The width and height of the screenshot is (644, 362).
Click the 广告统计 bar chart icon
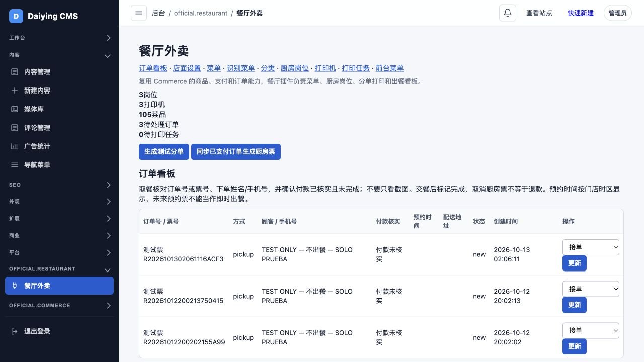point(15,146)
